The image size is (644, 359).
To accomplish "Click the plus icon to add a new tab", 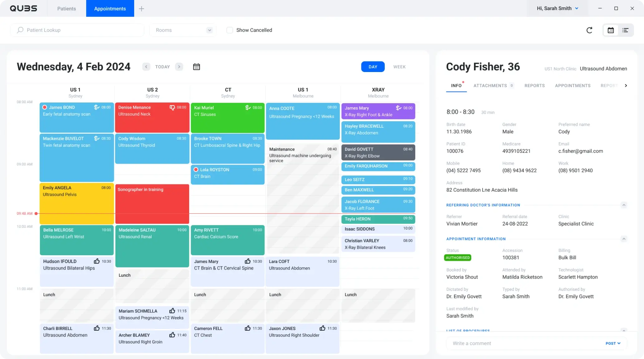I will (x=141, y=8).
